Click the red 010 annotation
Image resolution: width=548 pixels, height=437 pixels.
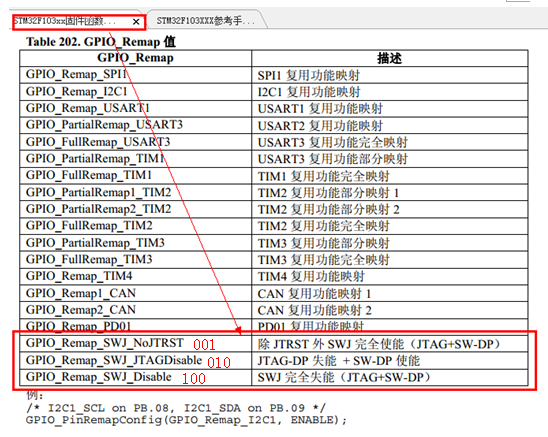tap(219, 362)
